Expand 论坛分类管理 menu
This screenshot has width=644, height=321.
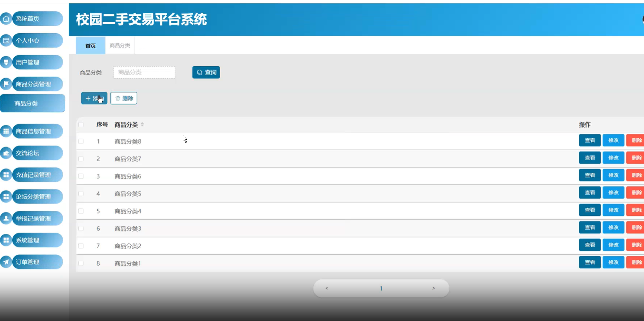[37, 196]
